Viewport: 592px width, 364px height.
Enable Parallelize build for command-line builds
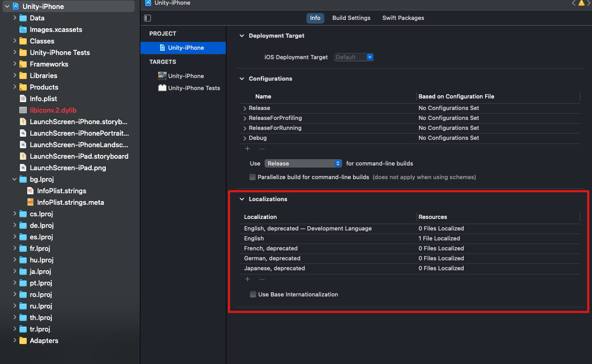click(253, 177)
